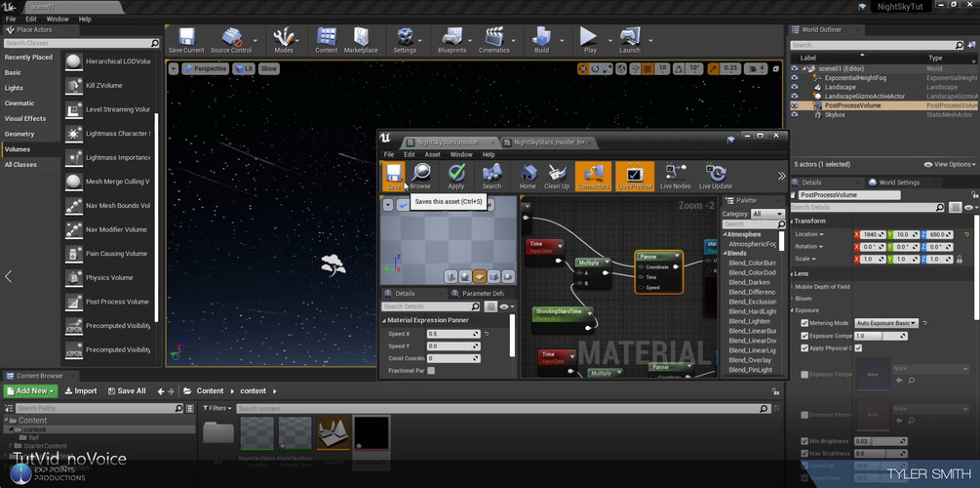Toggle the Metering Mode checkbox
This screenshot has width=980, height=488.
click(805, 323)
